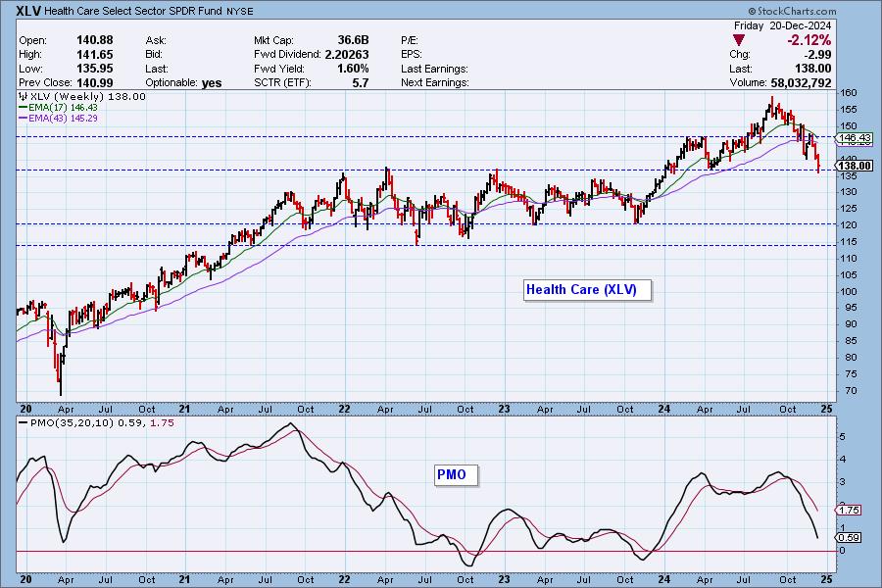Click the XLV ticker symbol in the title
Screen dimensions: 882x588
pos(29,10)
